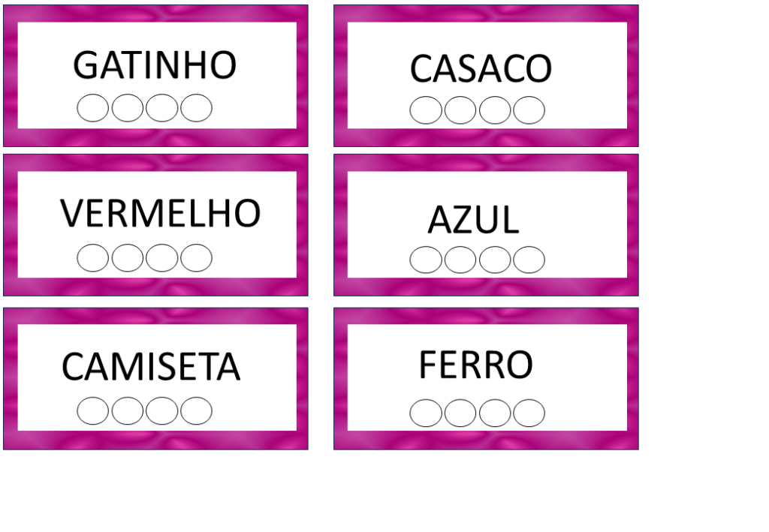Click the second circle under CASACO
The image size is (769, 532).
460,110
